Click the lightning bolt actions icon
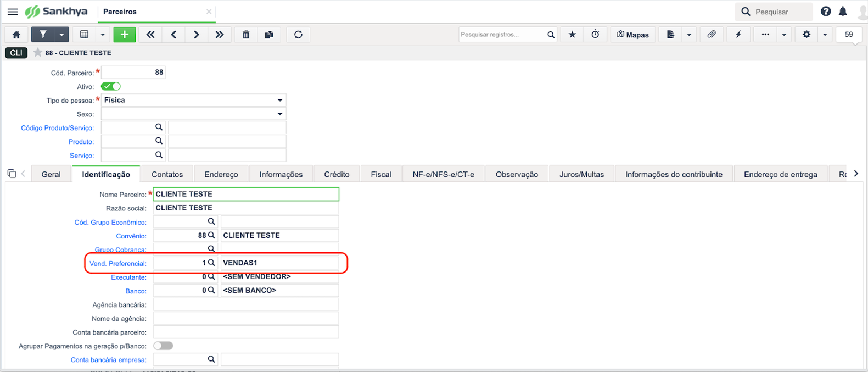Screen dimensions: 868x372 tap(738, 35)
